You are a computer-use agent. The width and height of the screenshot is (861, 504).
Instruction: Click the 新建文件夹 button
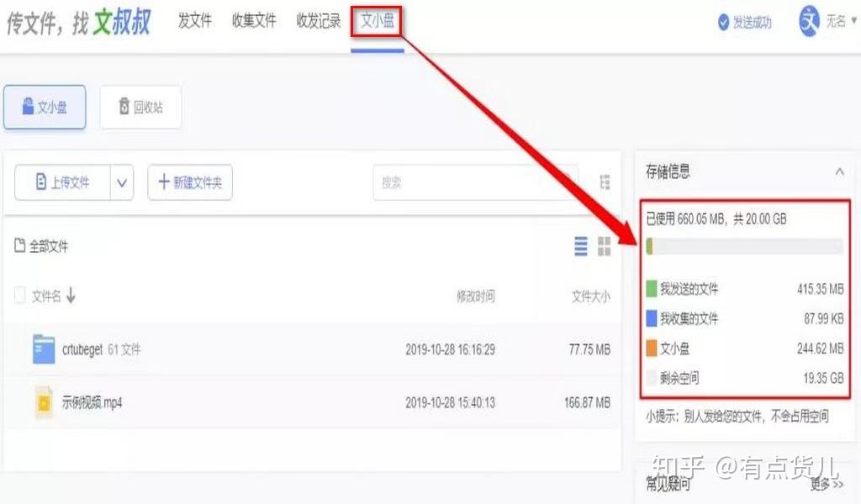point(192,181)
